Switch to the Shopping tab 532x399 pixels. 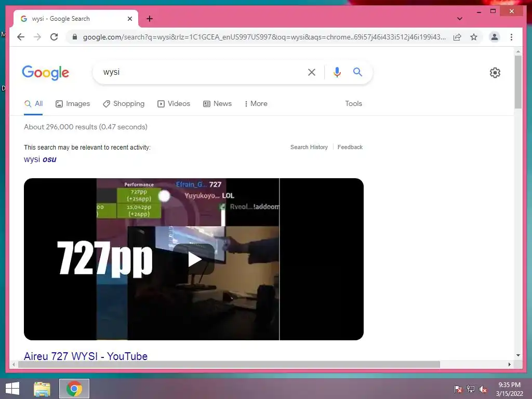[x=124, y=104]
